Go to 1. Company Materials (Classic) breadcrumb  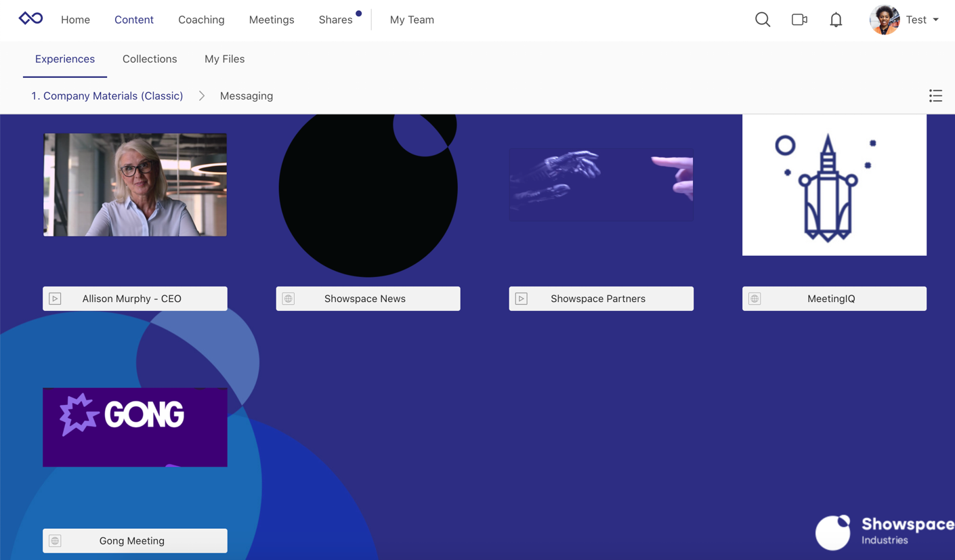[107, 96]
